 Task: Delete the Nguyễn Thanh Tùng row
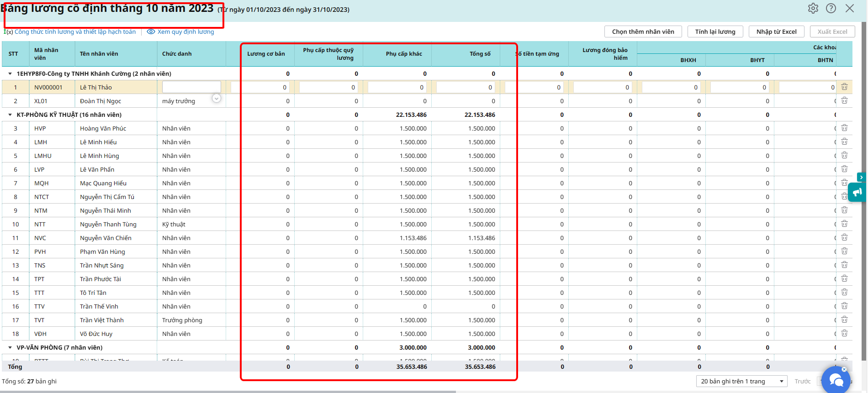844,224
